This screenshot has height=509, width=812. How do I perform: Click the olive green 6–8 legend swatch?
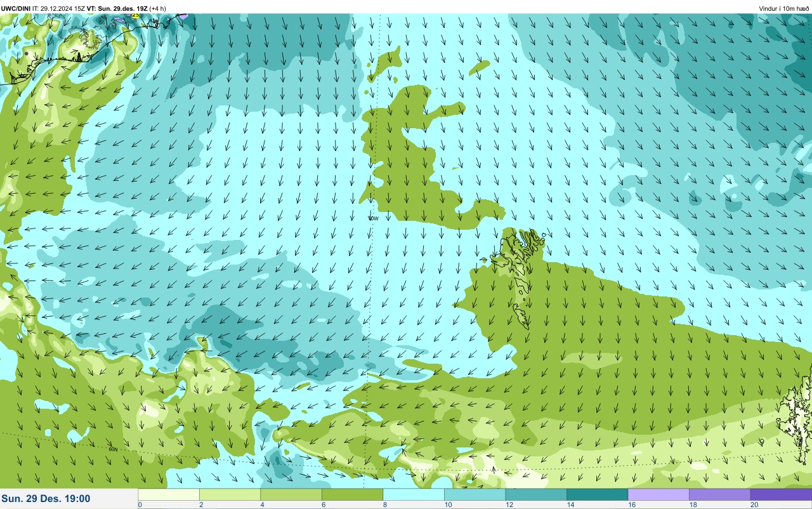click(352, 494)
